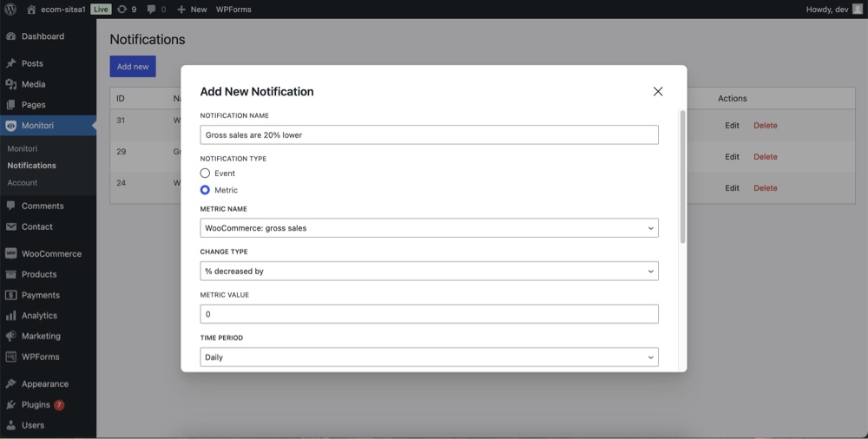Select the Event notification type radio
Image resolution: width=868 pixels, height=439 pixels.
[205, 174]
